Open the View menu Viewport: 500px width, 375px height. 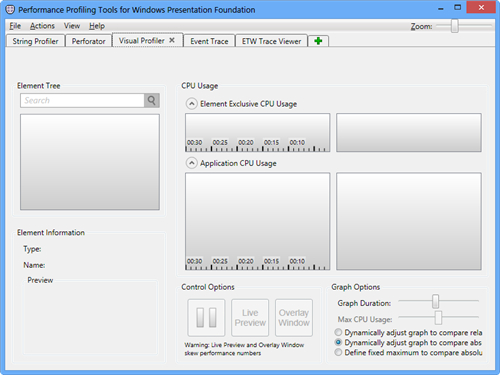(x=72, y=26)
